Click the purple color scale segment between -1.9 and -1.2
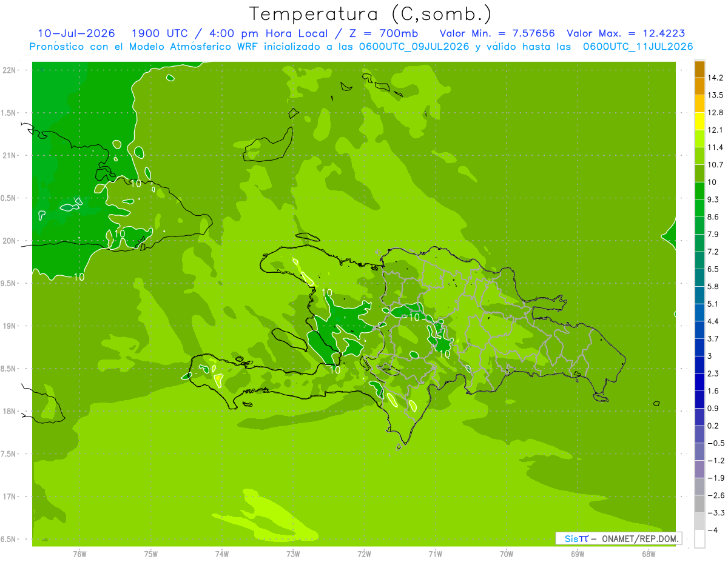728x562 pixels. 699,470
